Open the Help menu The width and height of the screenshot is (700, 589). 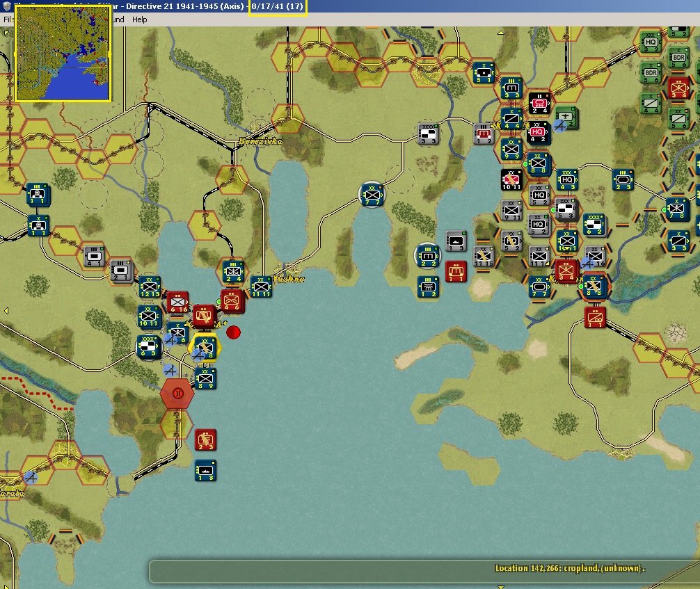tap(139, 19)
